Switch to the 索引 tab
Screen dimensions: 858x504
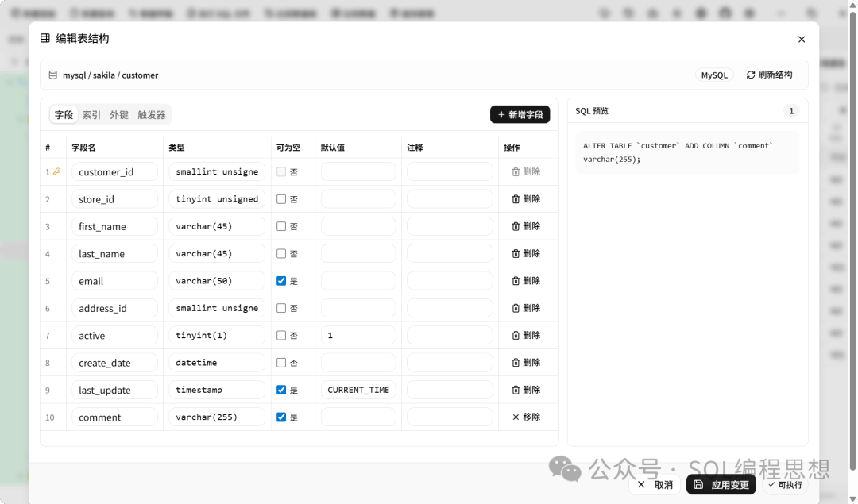point(91,115)
